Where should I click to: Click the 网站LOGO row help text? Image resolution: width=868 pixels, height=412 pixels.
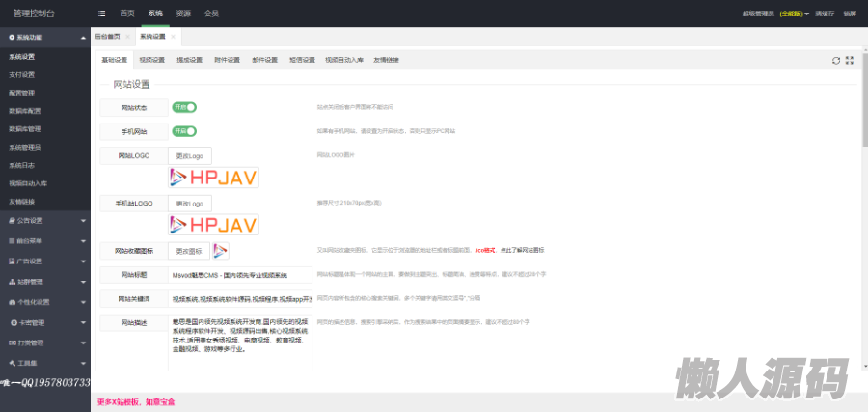[336, 155]
